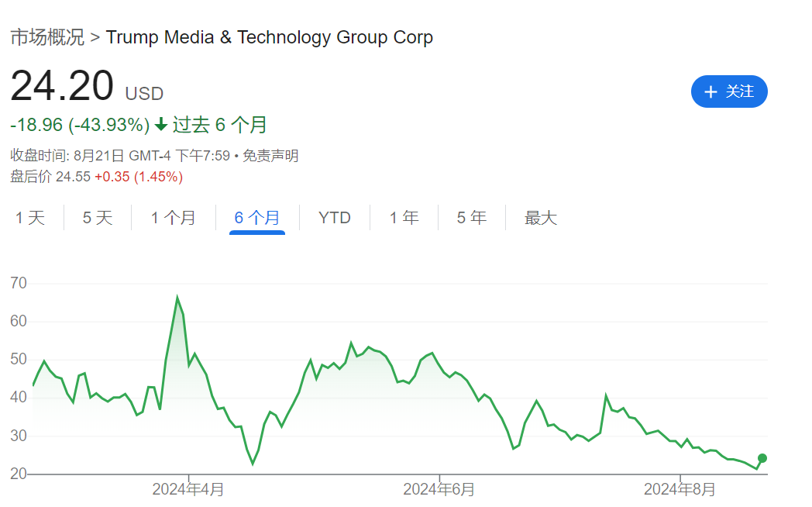Open the 最大 full history view

540,218
